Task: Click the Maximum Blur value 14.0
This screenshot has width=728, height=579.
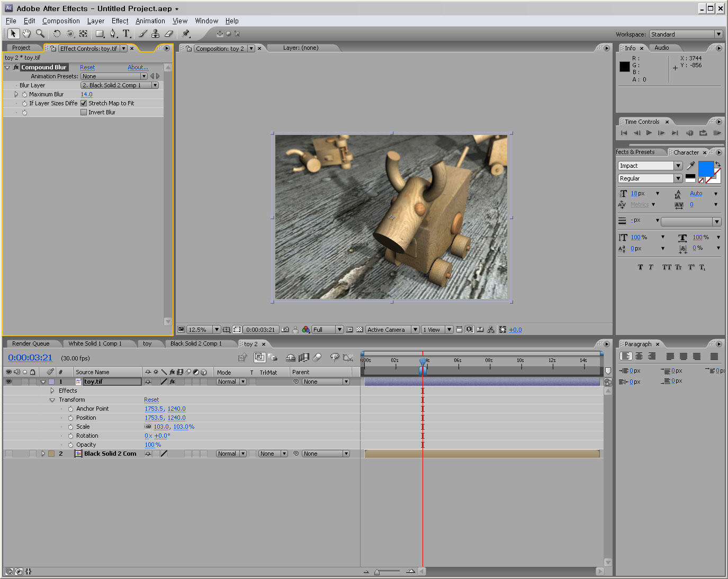Action: (x=87, y=94)
